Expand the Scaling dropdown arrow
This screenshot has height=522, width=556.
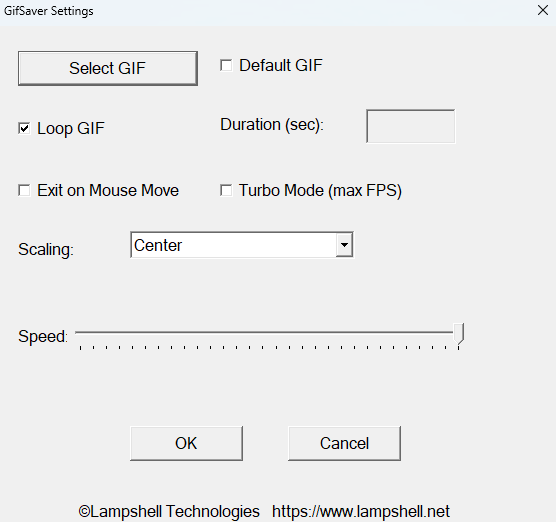click(x=344, y=245)
